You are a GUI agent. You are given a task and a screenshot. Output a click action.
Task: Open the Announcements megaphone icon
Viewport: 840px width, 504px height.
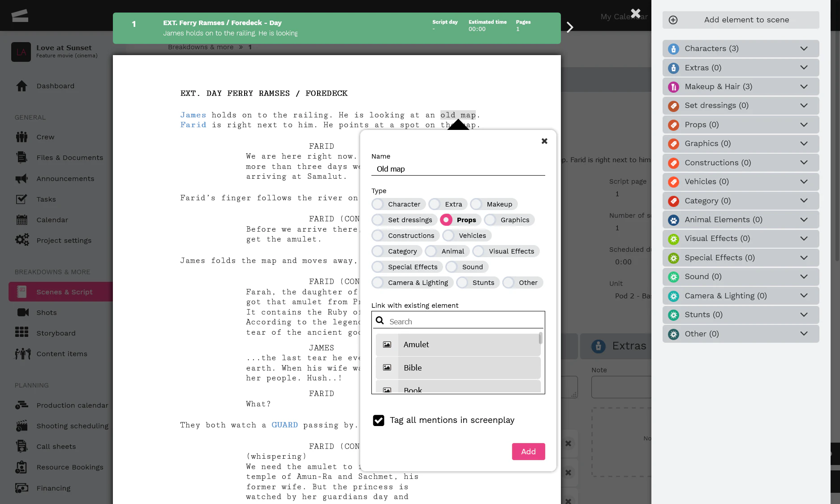(22, 178)
